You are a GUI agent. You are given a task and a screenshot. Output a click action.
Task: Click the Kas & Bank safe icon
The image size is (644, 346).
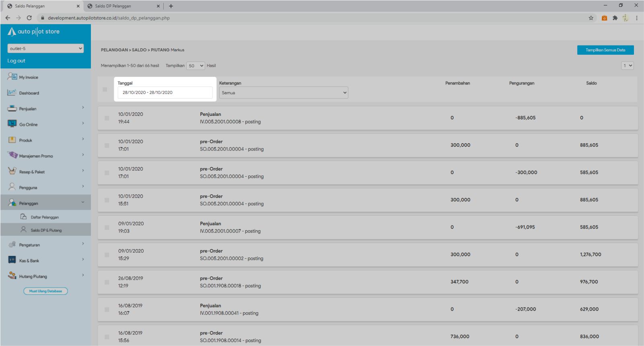(12, 260)
